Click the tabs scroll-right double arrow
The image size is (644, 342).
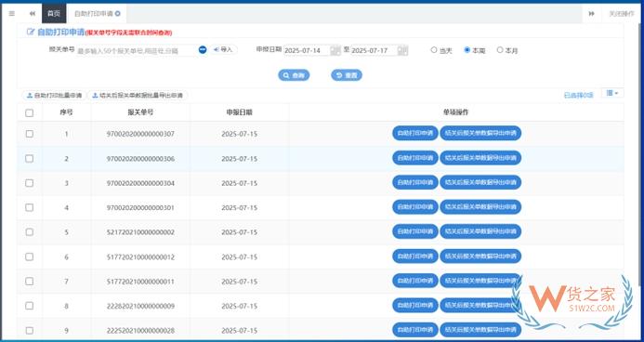click(x=591, y=14)
